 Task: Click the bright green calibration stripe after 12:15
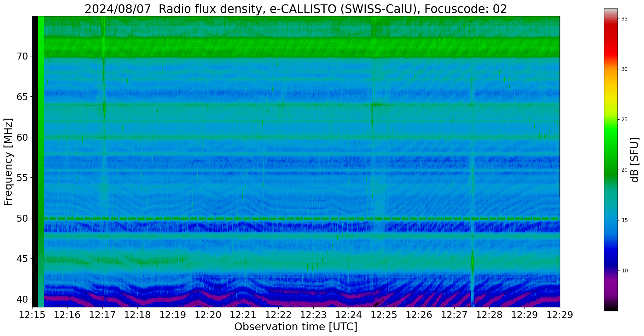pos(41,162)
